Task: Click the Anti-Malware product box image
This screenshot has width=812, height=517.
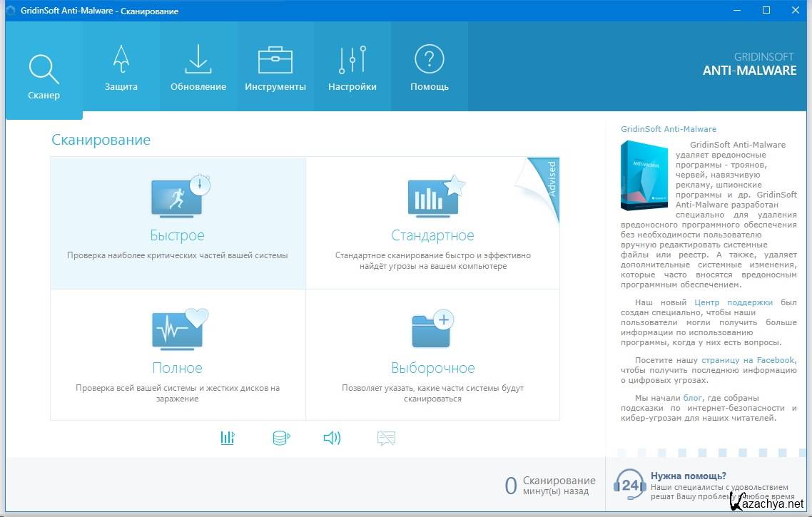Action: 644,175
